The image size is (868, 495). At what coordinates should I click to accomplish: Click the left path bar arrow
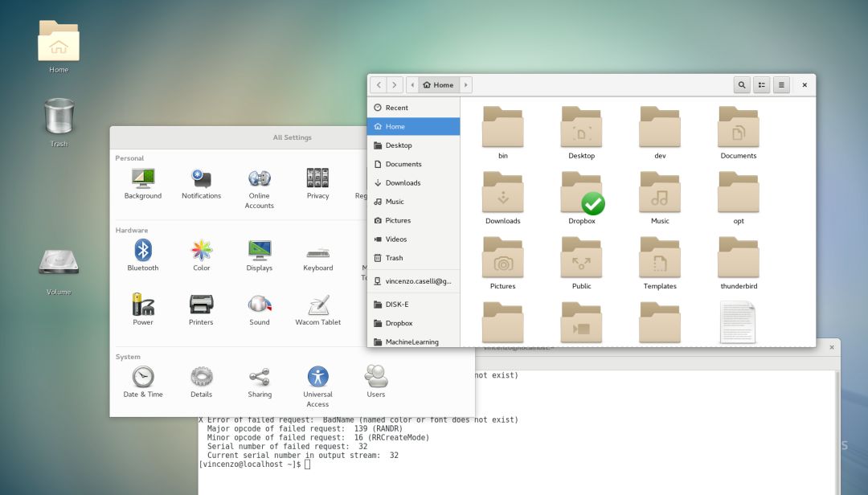pyautogui.click(x=412, y=84)
